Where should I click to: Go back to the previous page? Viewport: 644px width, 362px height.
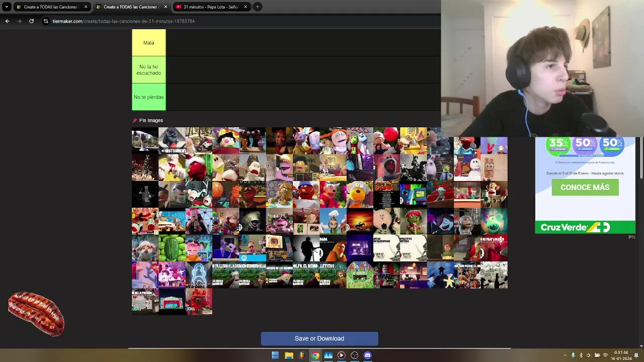7,21
